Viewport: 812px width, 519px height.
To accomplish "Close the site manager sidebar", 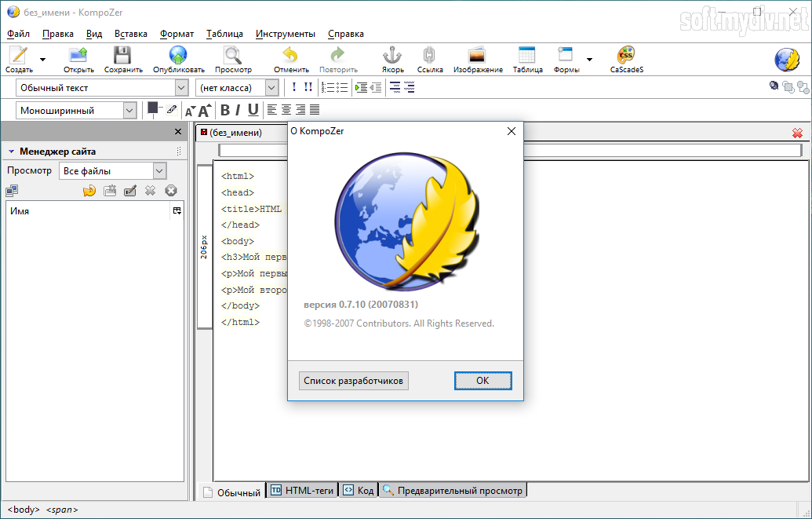I will pyautogui.click(x=177, y=132).
